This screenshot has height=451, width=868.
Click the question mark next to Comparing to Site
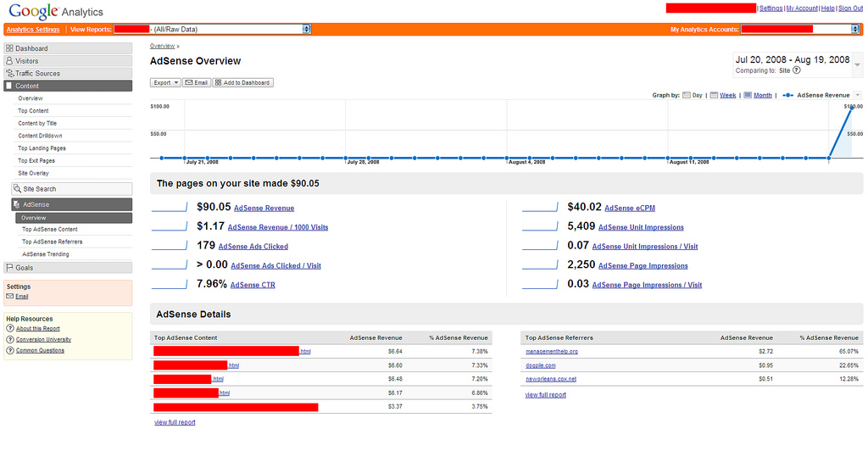[797, 70]
